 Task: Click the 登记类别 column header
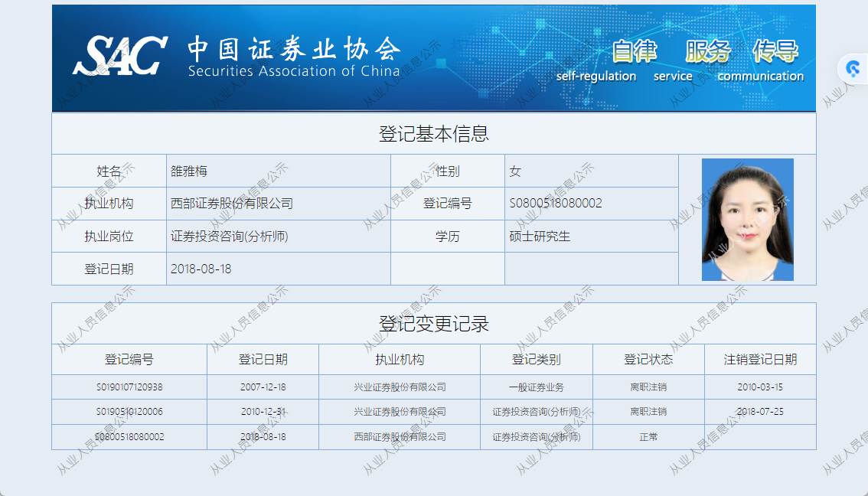[x=537, y=360]
